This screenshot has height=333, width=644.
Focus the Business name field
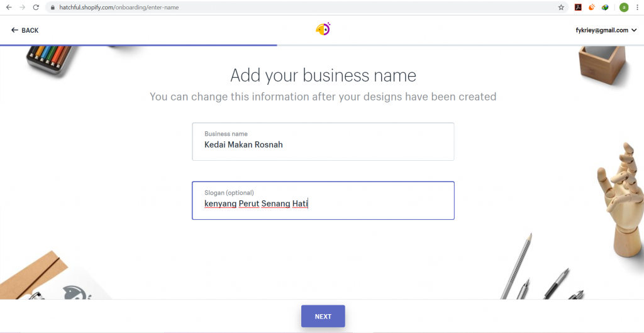coord(323,141)
